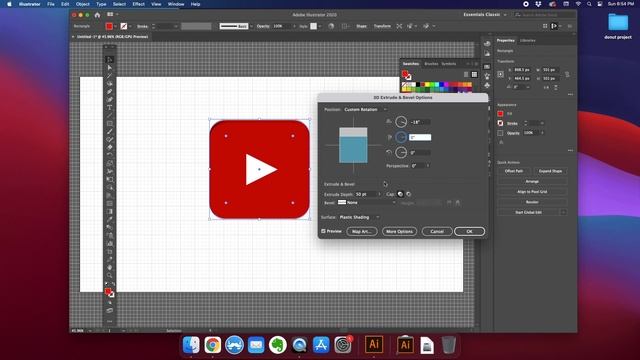
Task: Choose the cap on for solid appearance icon
Action: click(400, 194)
